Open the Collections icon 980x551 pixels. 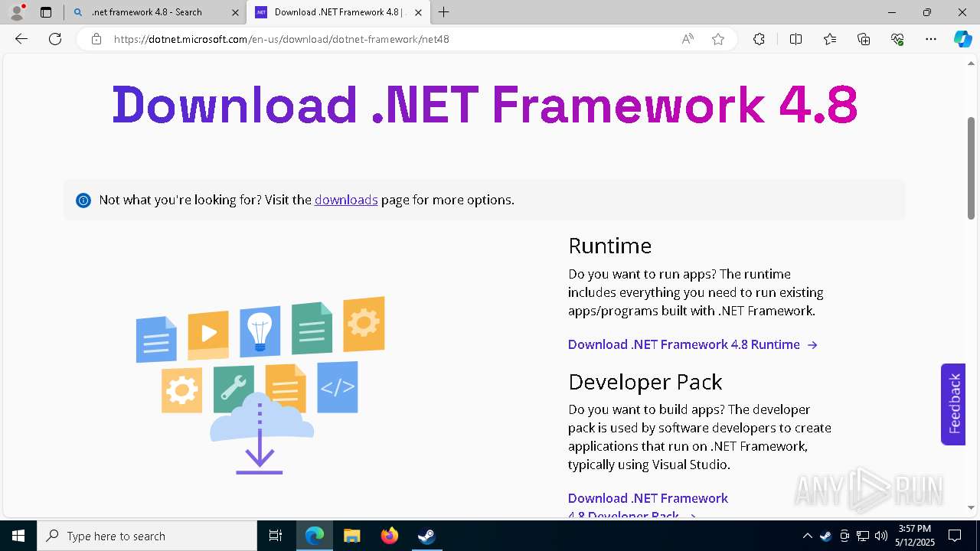[x=864, y=39]
